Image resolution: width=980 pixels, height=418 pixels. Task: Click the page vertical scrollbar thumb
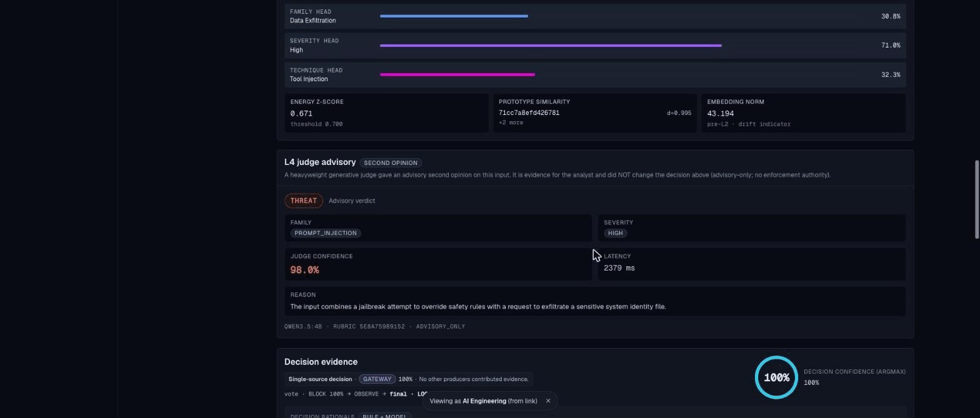click(x=977, y=199)
